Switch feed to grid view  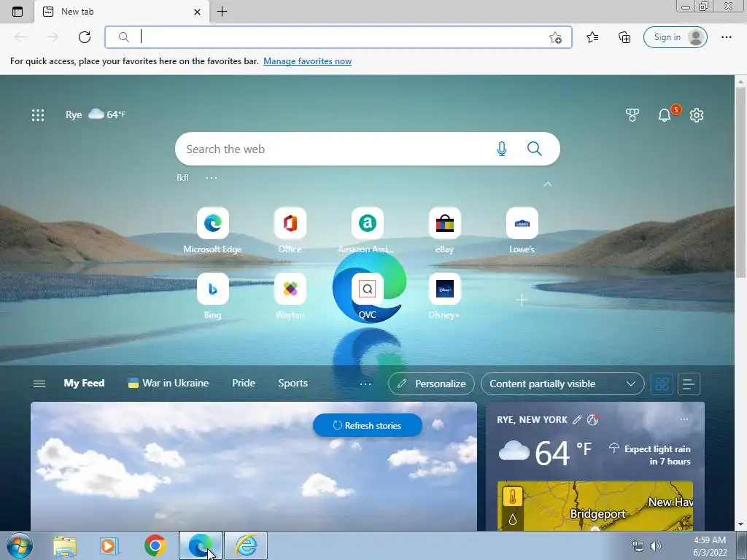[662, 384]
